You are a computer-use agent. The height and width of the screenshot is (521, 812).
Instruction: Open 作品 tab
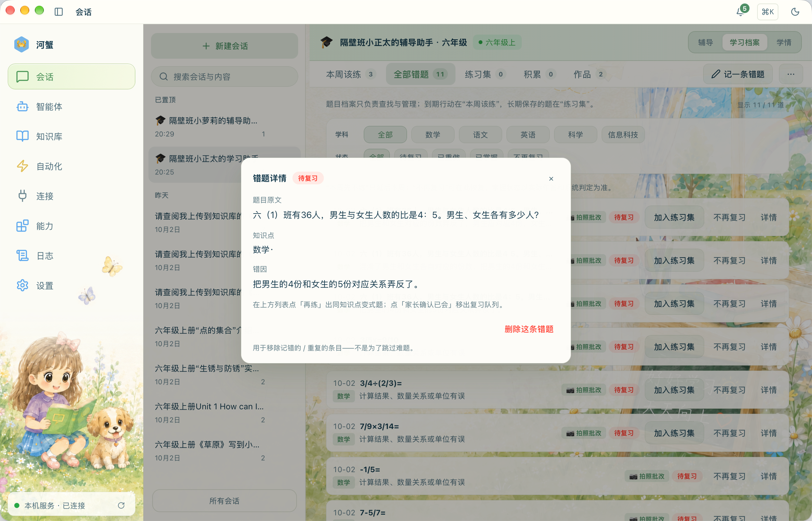pyautogui.click(x=589, y=74)
